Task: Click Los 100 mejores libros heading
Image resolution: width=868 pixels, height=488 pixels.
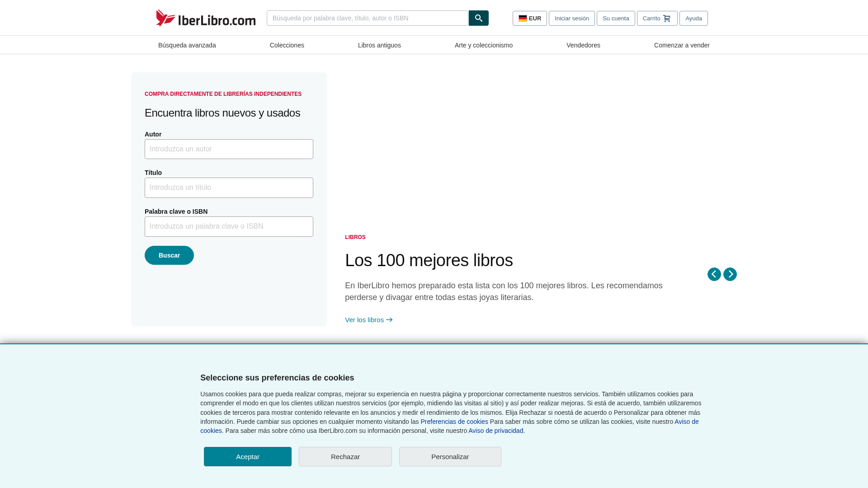Action: [429, 260]
